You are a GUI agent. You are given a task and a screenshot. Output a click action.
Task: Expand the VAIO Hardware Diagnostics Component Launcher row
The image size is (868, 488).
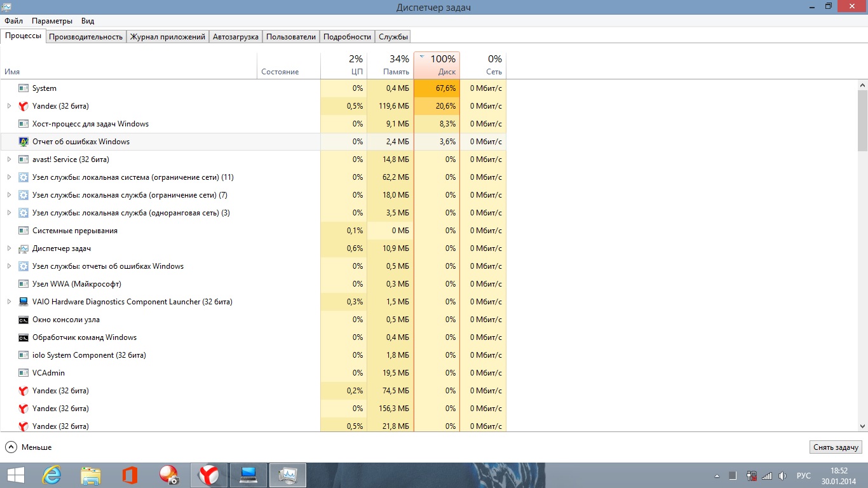click(9, 302)
